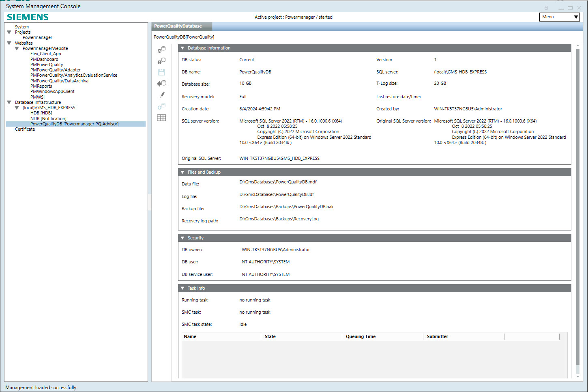588x392 pixels.
Task: Collapse the Files and Backup section
Action: 182,172
